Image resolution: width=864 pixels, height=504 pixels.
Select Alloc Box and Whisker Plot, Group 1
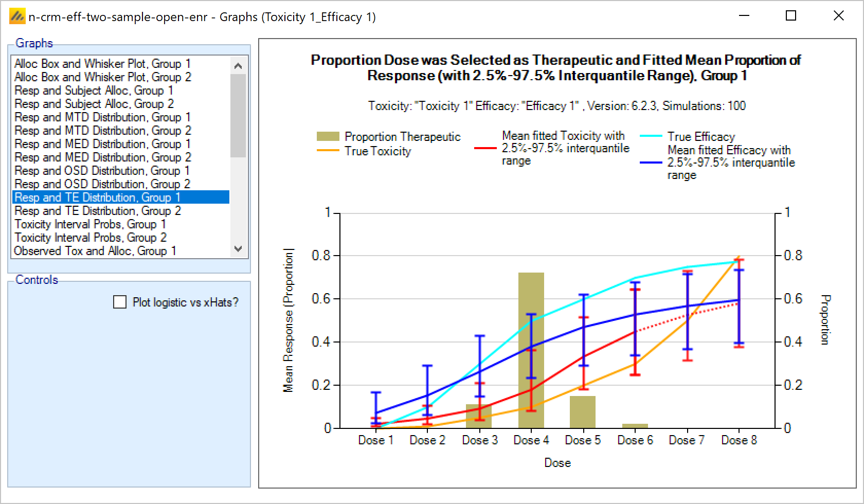(102, 64)
